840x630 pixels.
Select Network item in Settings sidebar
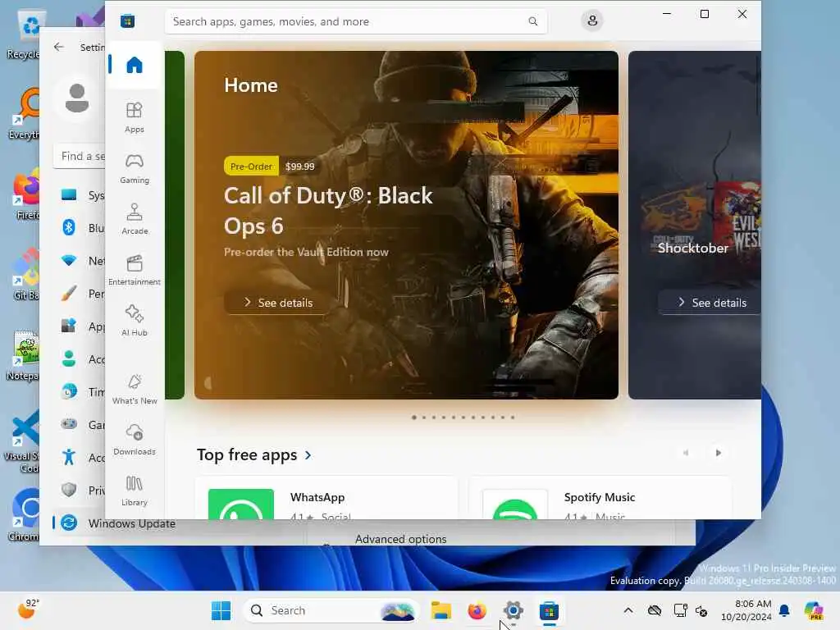[x=80, y=261]
